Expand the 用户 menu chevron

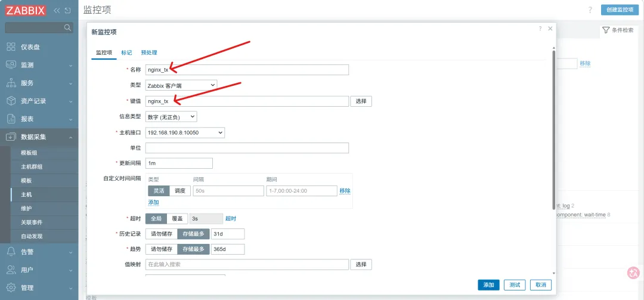click(70, 270)
